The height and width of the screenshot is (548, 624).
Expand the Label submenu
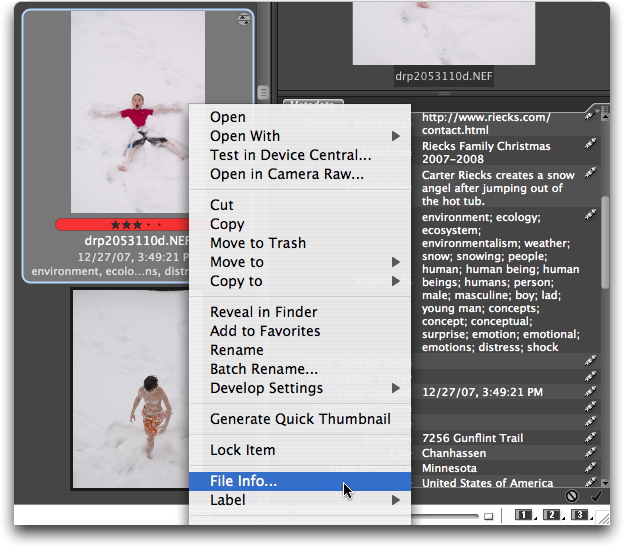click(x=396, y=500)
